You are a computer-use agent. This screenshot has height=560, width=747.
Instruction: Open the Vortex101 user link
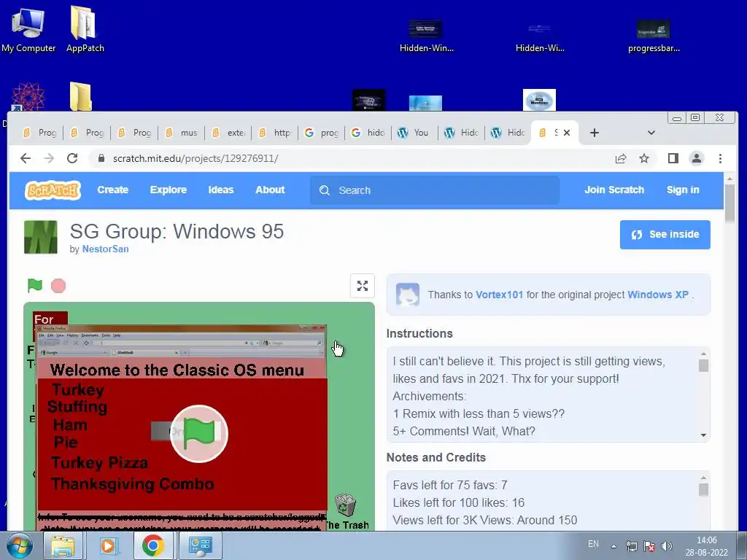click(x=499, y=295)
